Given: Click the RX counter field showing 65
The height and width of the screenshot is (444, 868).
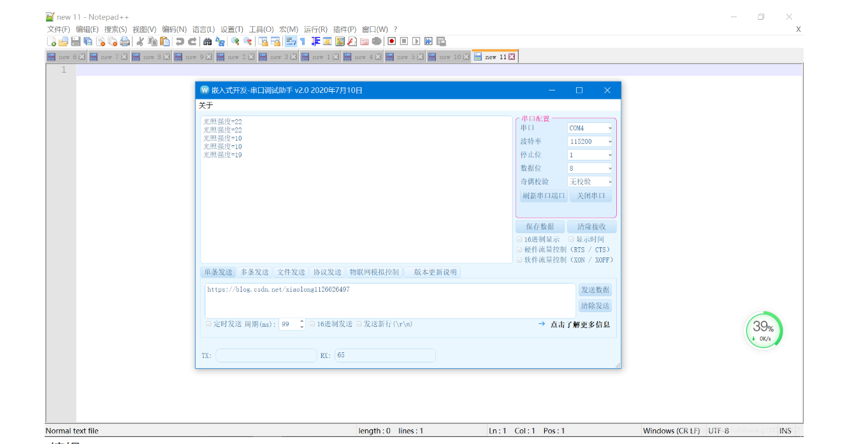Looking at the screenshot, I should point(385,355).
